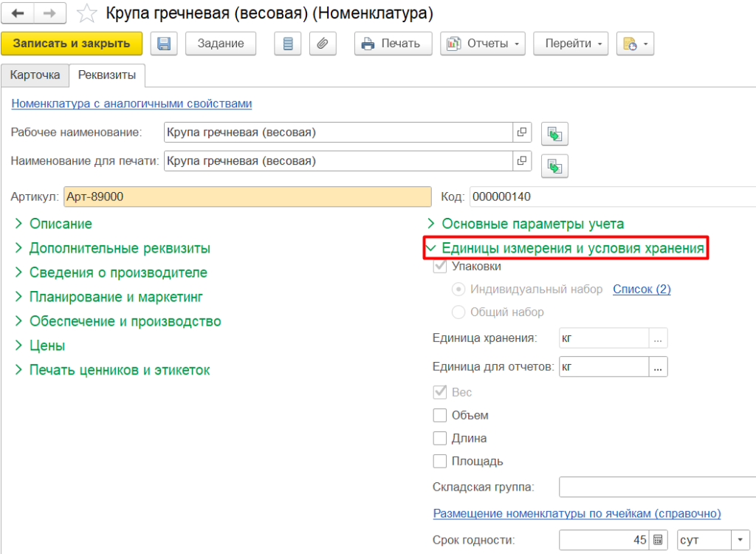Click the Задание button
The height and width of the screenshot is (554, 756).
(x=221, y=44)
